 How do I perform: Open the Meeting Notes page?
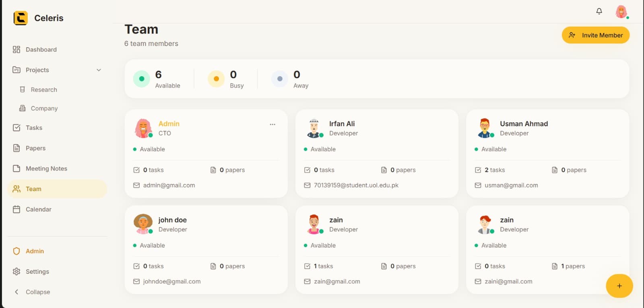pos(46,169)
